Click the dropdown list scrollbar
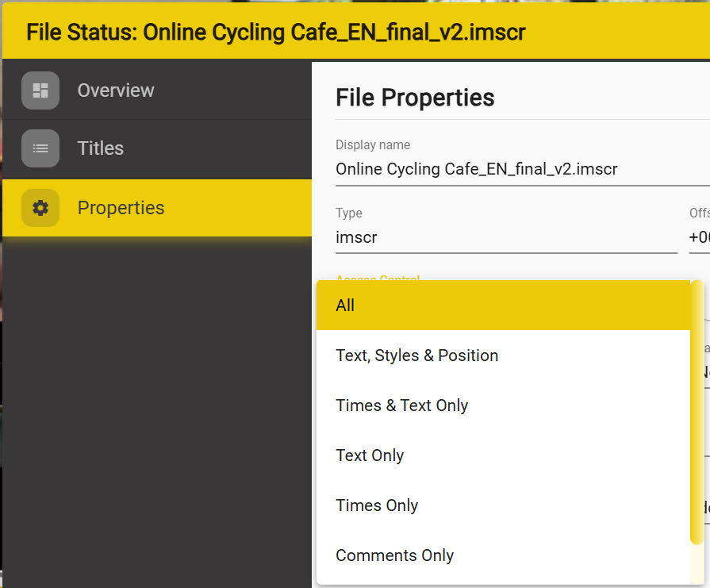This screenshot has height=588, width=710. coord(697,412)
